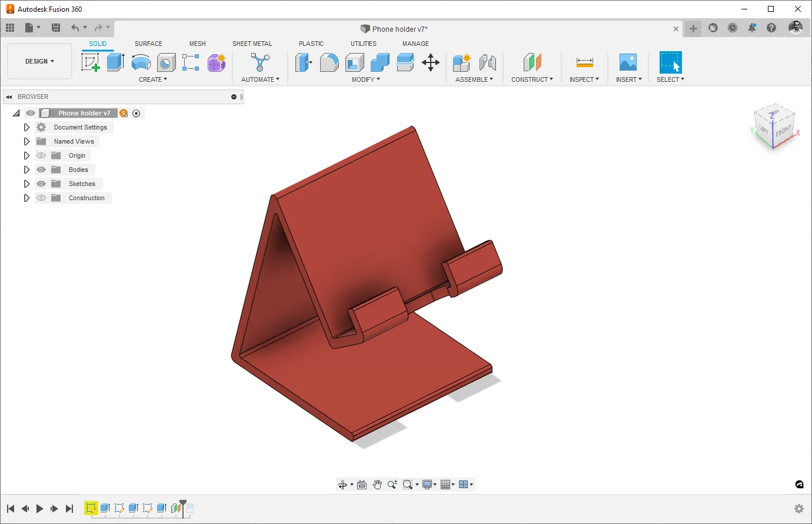
Task: Open the File menu dropdown
Action: pyautogui.click(x=33, y=28)
